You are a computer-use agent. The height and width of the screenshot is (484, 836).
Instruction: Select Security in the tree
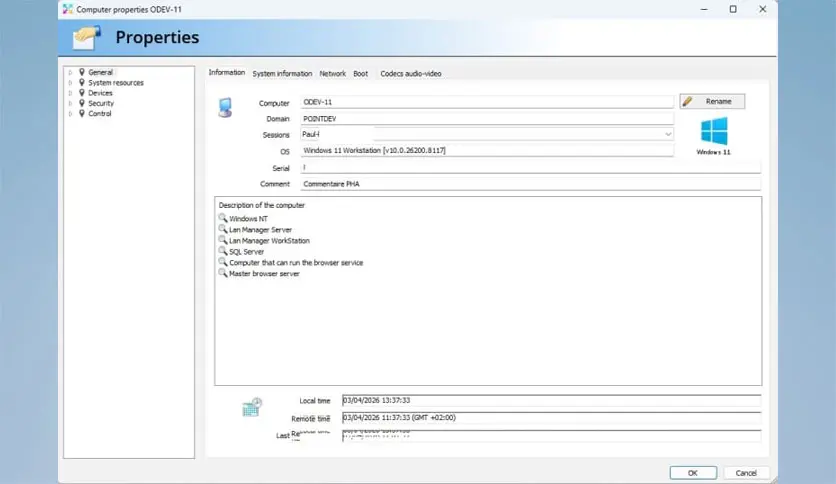pyautogui.click(x=101, y=103)
